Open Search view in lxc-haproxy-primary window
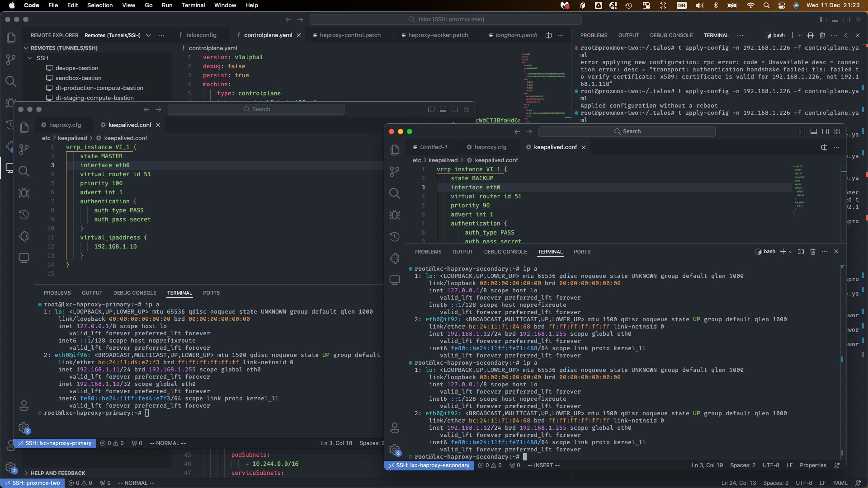 tap(24, 171)
